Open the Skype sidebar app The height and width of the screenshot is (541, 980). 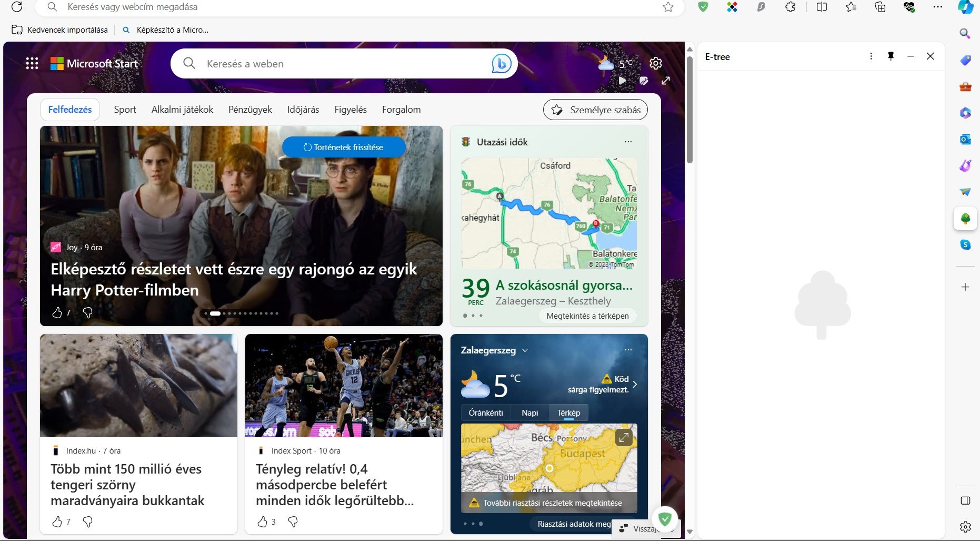coord(965,244)
